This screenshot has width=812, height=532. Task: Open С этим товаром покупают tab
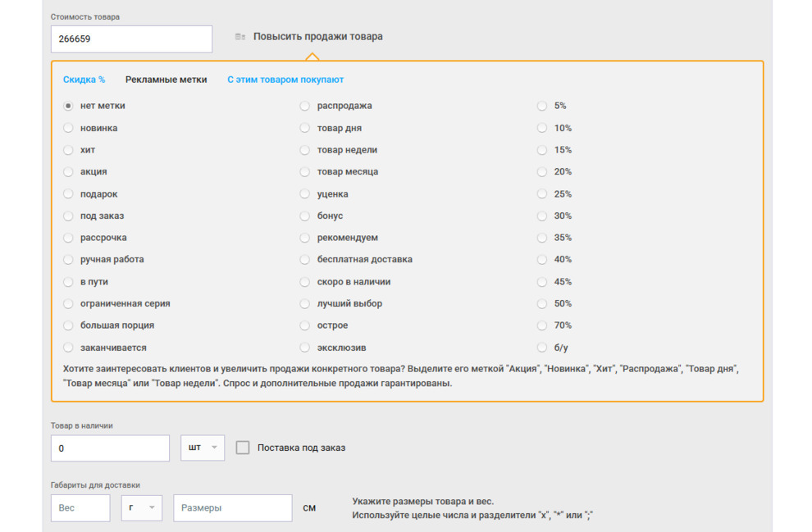(x=285, y=80)
